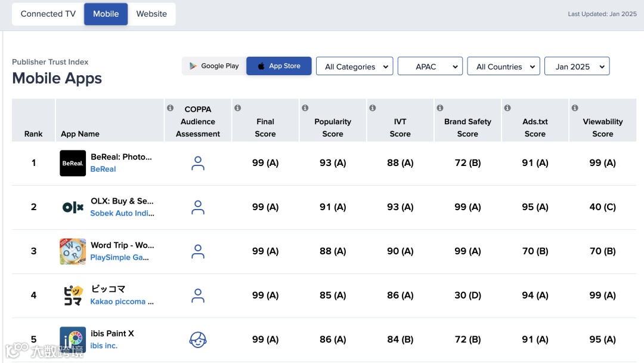Click info icon next to Viewability Score
The width and height of the screenshot is (644, 363).
[575, 108]
